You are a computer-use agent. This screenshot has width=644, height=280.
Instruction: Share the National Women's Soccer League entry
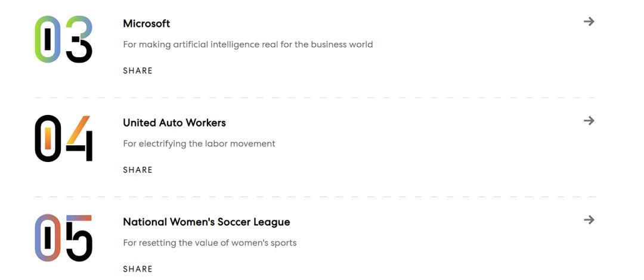[138, 269]
